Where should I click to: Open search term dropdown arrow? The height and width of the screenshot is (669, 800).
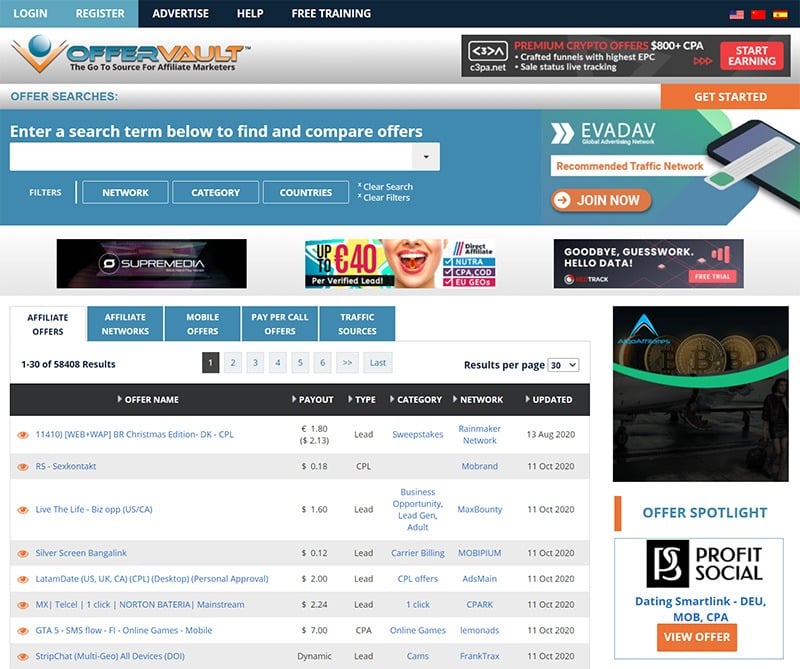[426, 157]
